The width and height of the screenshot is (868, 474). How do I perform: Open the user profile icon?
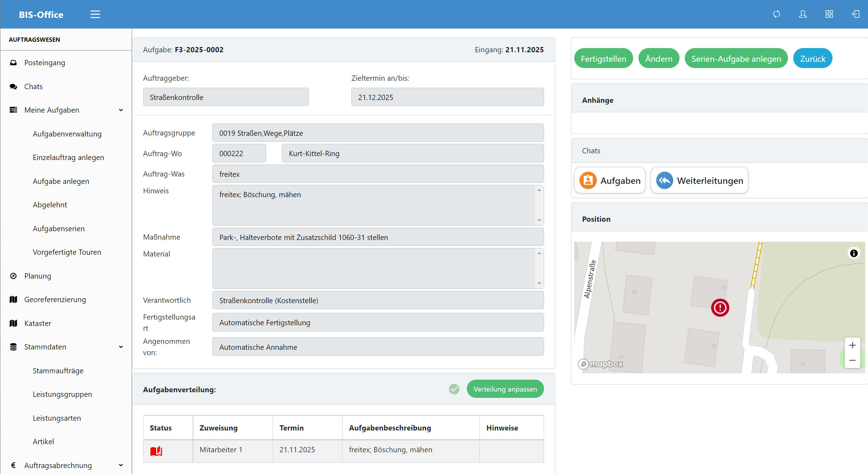(x=803, y=14)
